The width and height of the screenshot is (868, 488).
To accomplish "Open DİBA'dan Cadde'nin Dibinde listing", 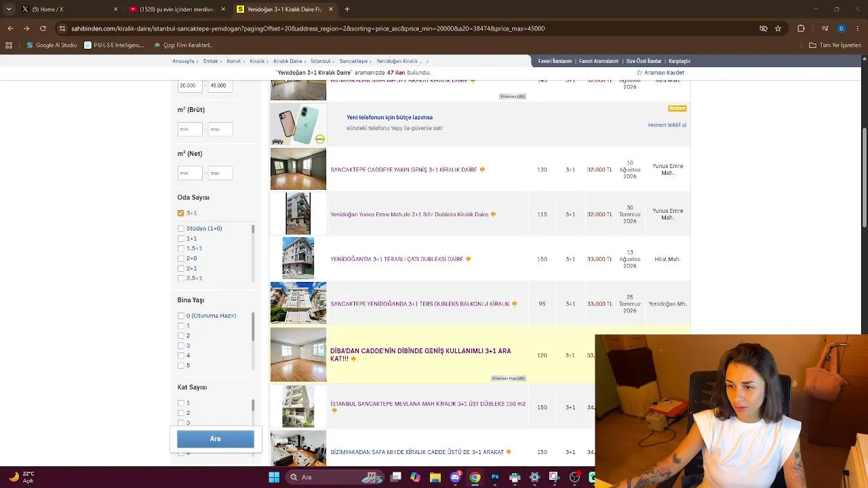I will click(420, 354).
